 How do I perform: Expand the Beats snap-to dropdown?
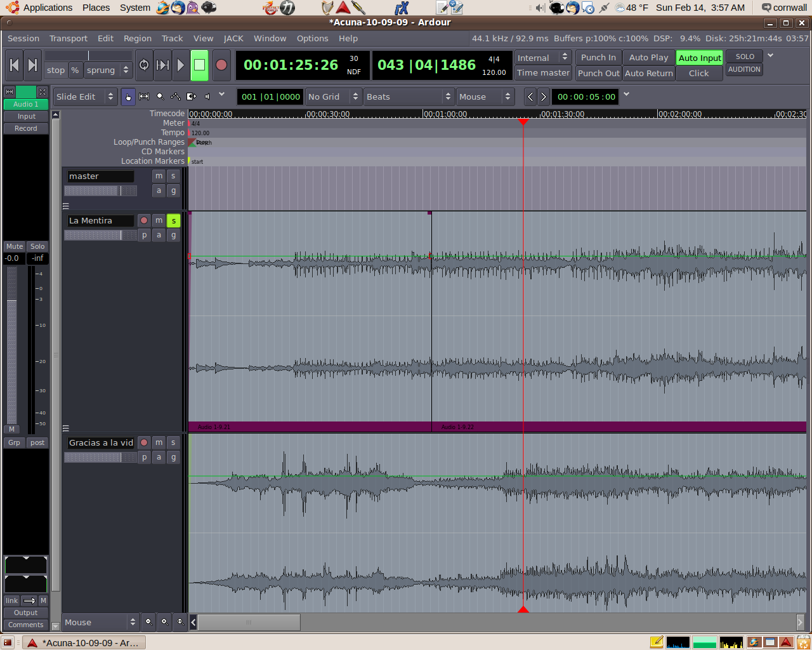408,96
